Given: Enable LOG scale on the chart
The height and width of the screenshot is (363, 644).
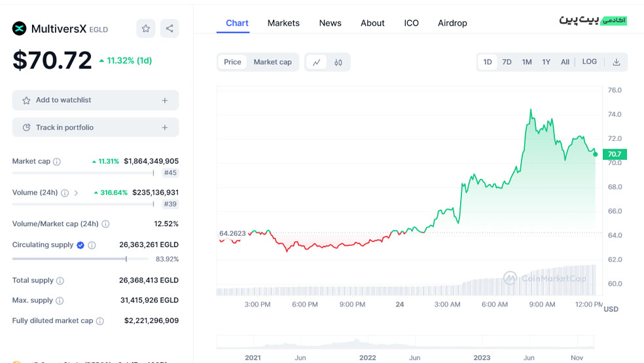Looking at the screenshot, I should tap(589, 62).
